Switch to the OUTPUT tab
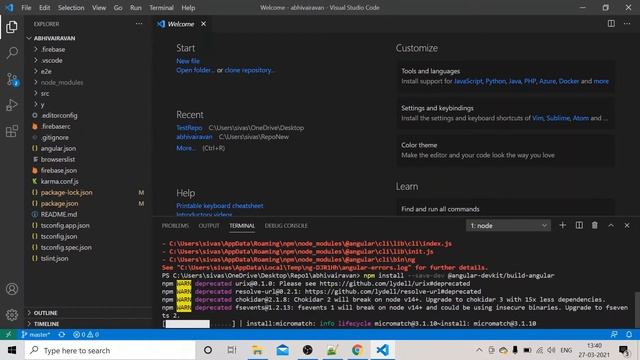Image resolution: width=640 pixels, height=360 pixels. click(x=209, y=225)
